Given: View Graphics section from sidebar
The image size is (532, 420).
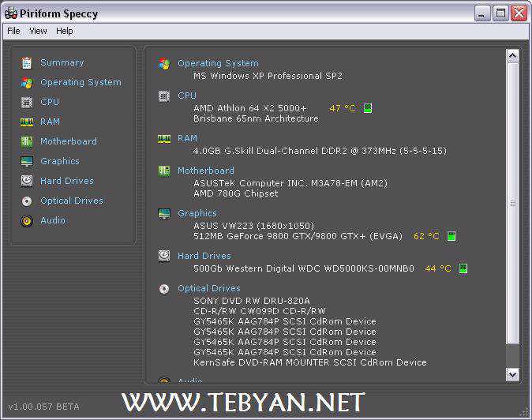Looking at the screenshot, I should coord(60,161).
